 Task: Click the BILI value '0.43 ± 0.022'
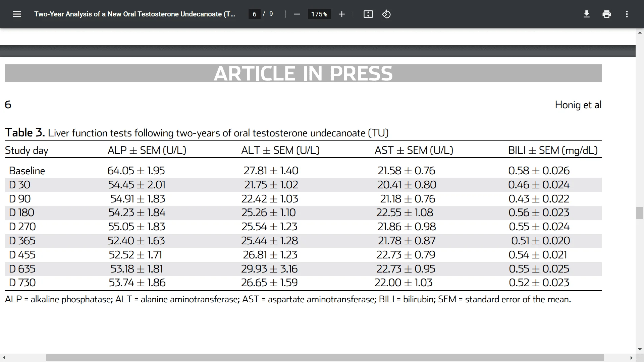click(x=539, y=199)
